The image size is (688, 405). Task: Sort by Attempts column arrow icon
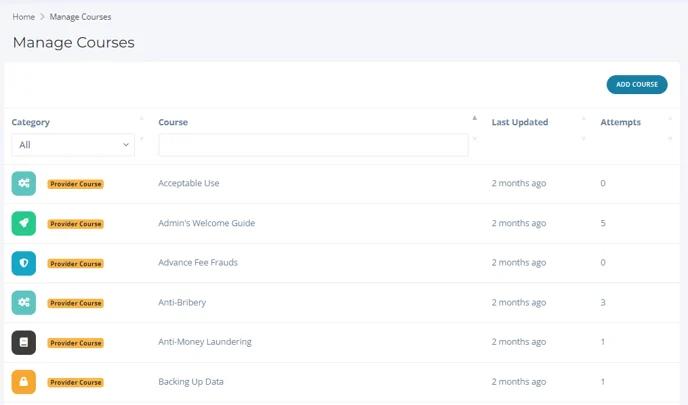click(x=670, y=128)
